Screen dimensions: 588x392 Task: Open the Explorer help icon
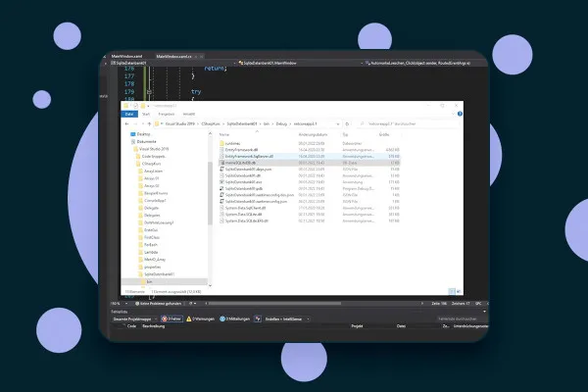click(x=460, y=114)
